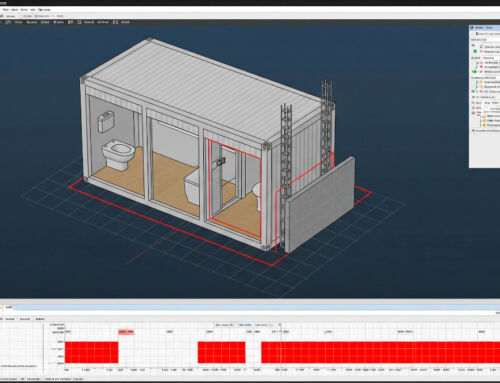The image size is (500, 383).
Task: Click the orange circle icon in the right panel tree
Action: pos(485,125)
